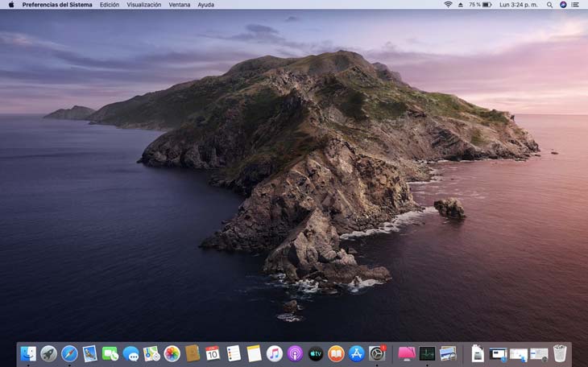The image size is (588, 367).
Task: Open the Trash in the Dock
Action: pyautogui.click(x=560, y=353)
